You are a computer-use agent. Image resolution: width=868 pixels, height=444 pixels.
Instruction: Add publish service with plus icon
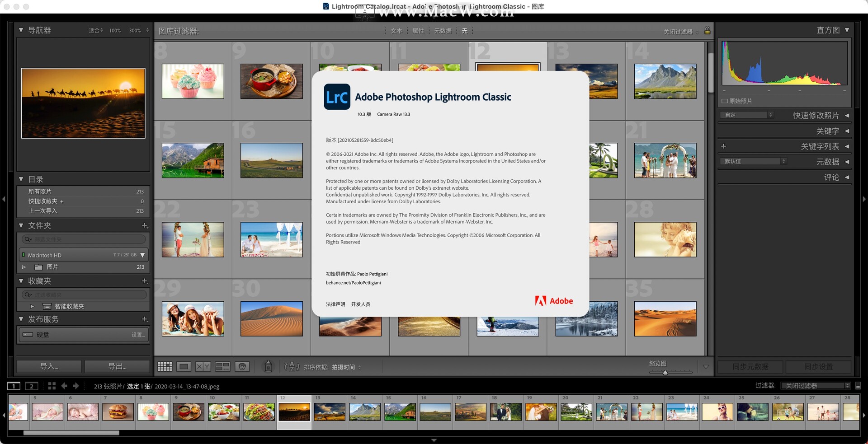[x=145, y=319]
